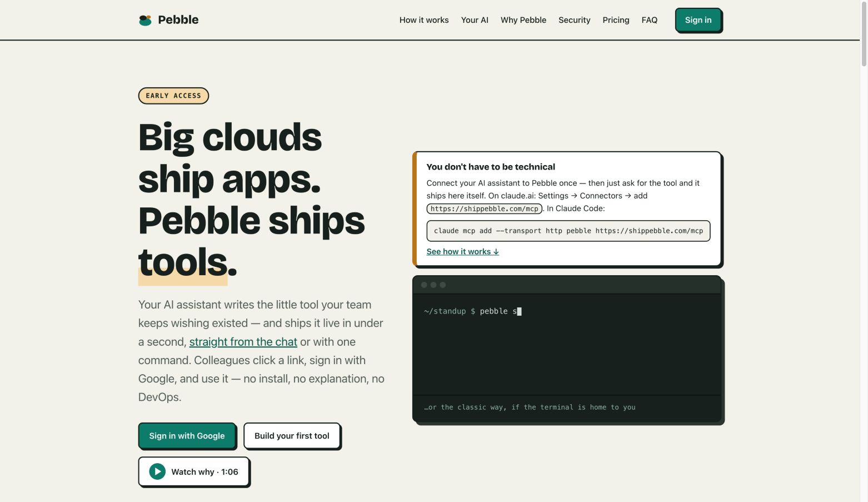Play the Watch why video icon
The width and height of the screenshot is (868, 502).
pyautogui.click(x=157, y=472)
